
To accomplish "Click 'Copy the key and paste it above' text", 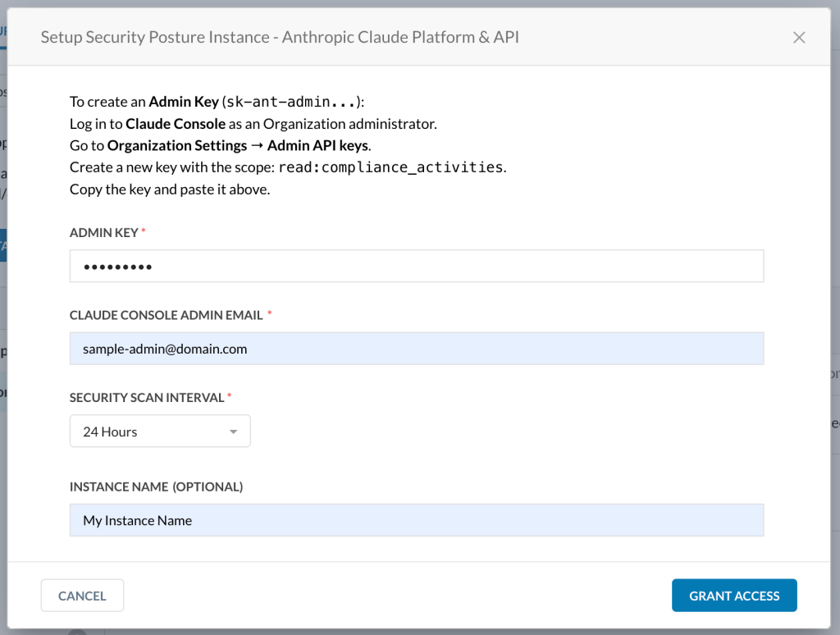I will pyautogui.click(x=170, y=190).
